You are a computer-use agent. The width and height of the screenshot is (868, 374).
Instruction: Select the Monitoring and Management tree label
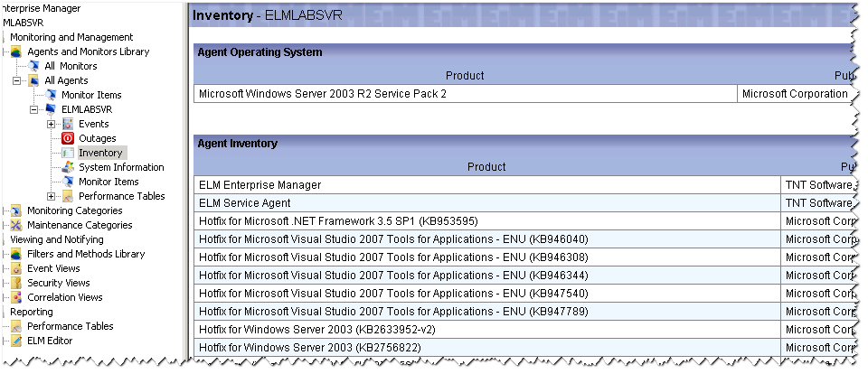pyautogui.click(x=71, y=37)
